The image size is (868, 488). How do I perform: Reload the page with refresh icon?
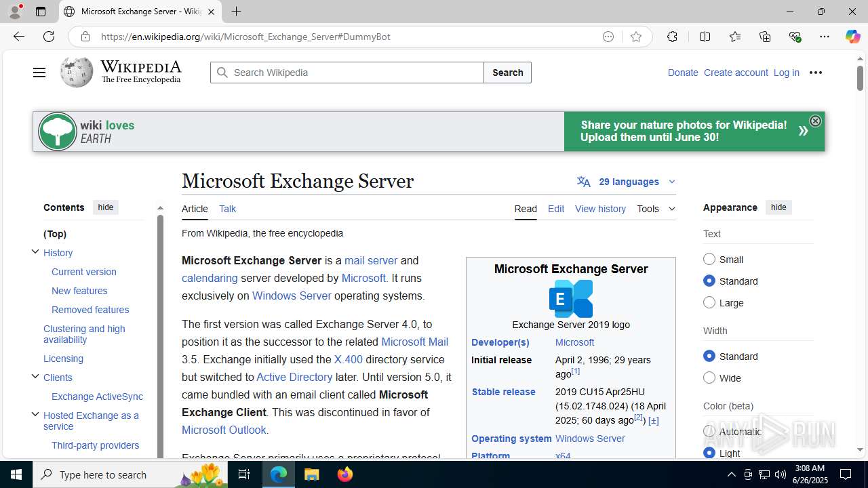[x=49, y=37]
